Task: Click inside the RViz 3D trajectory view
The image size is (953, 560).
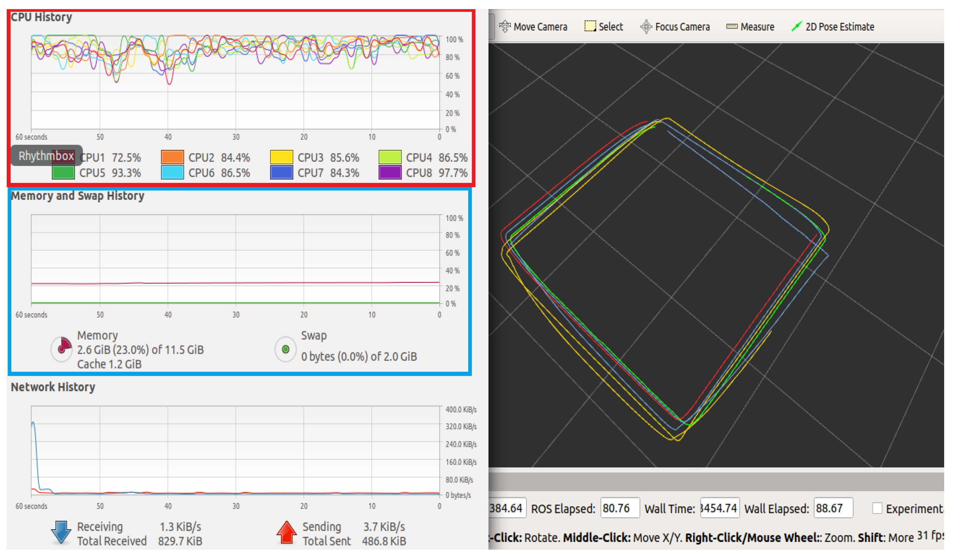Action: (x=716, y=255)
